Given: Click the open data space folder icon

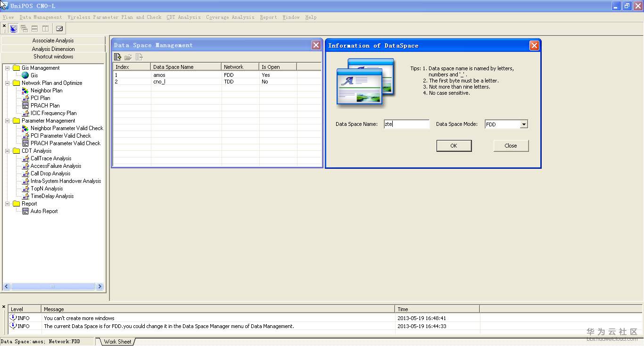Looking at the screenshot, I should click(x=128, y=57).
